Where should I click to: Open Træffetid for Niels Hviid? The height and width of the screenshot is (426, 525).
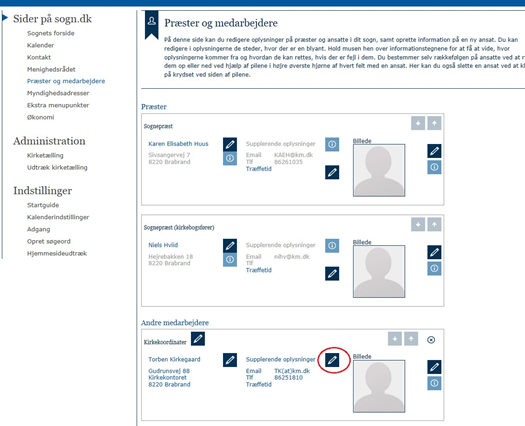pos(258,270)
